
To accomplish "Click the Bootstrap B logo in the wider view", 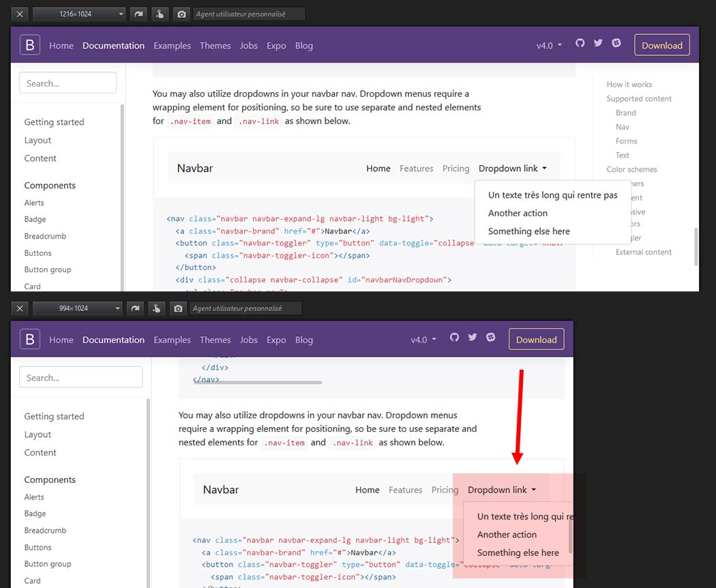I will pos(30,45).
